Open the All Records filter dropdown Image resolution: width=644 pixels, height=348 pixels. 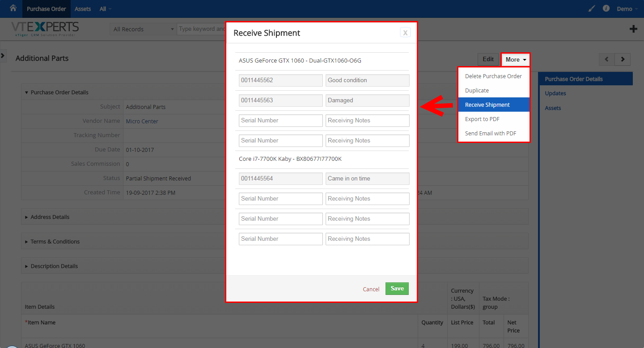pos(143,29)
